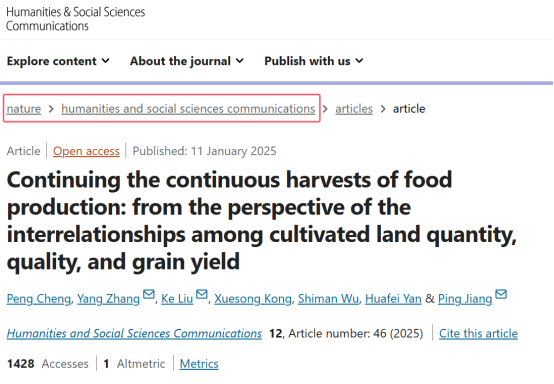
Task: Open author Huafei Yan link
Action: [393, 299]
